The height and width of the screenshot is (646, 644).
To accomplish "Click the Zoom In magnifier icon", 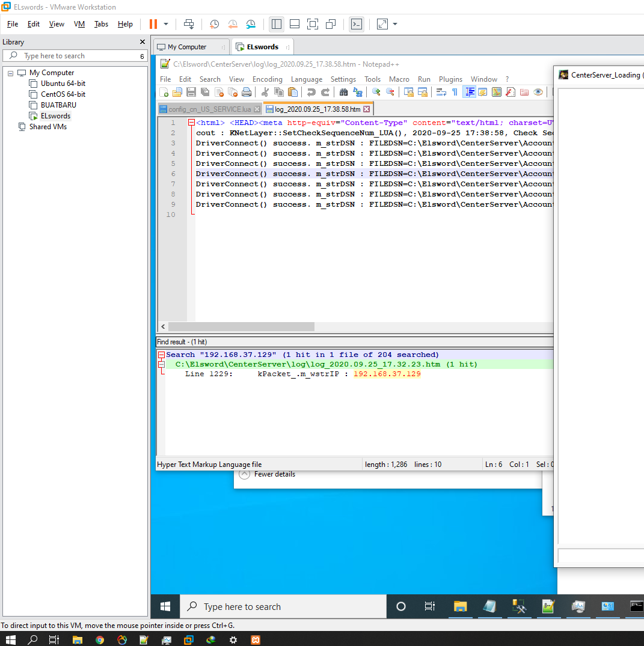I will point(376,93).
